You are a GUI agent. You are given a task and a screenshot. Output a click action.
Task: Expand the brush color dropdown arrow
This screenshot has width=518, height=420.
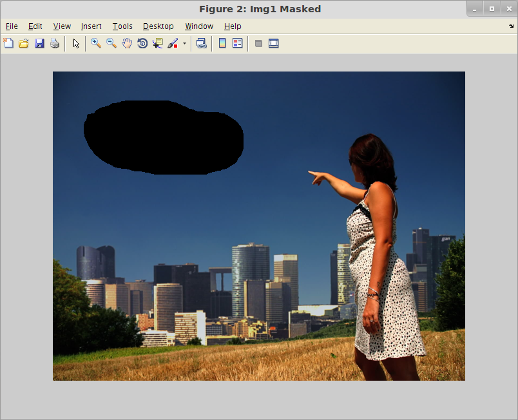[x=184, y=43]
